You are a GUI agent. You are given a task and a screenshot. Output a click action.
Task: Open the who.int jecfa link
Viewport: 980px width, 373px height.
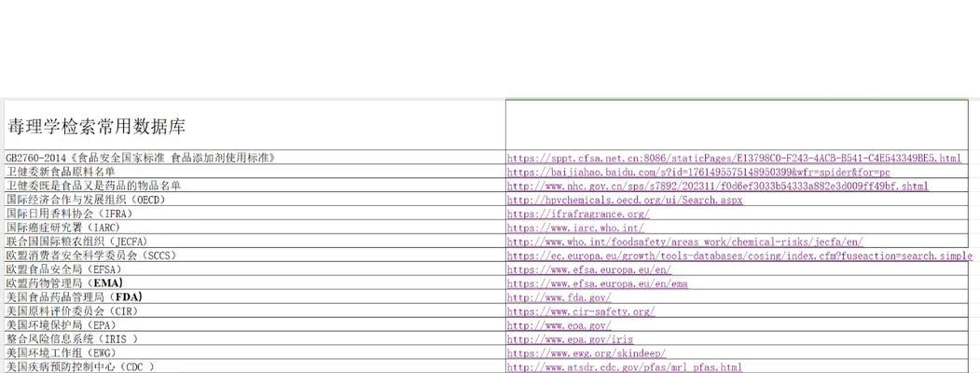pos(685,242)
